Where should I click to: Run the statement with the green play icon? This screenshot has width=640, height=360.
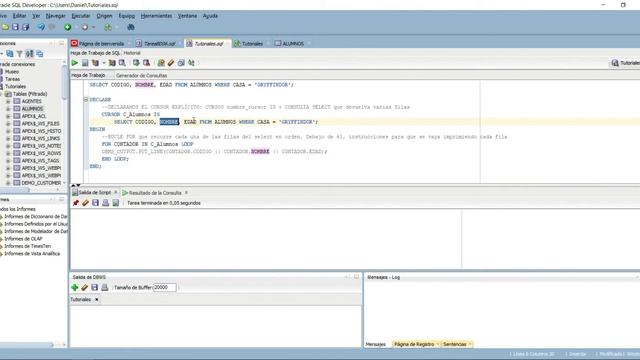[75, 63]
